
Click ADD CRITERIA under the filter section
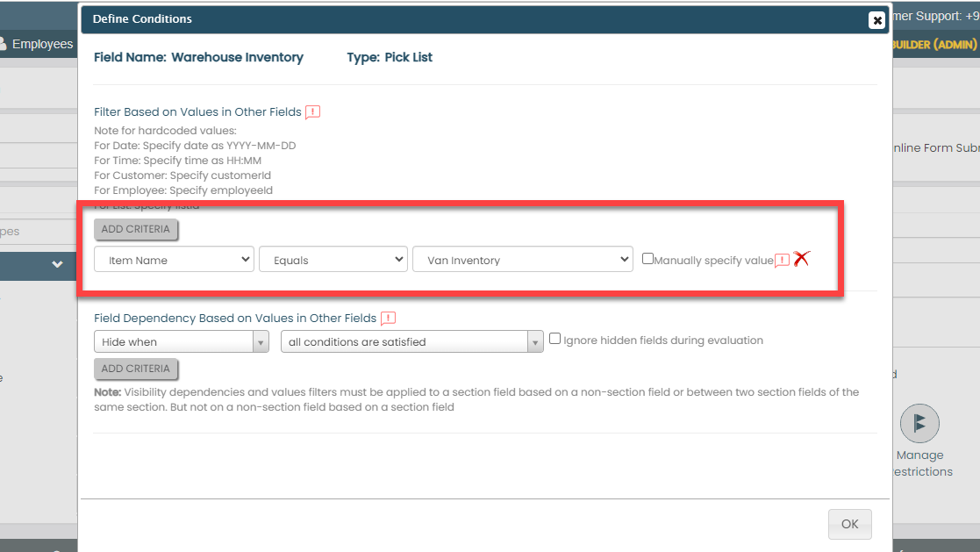click(136, 229)
